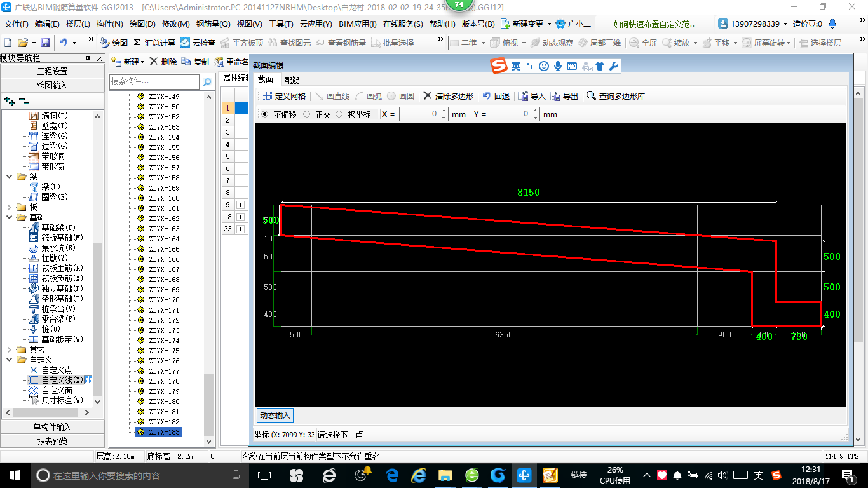Select 选择楼层 floor selection tool
Screen dimensions: 868x488
(x=821, y=43)
